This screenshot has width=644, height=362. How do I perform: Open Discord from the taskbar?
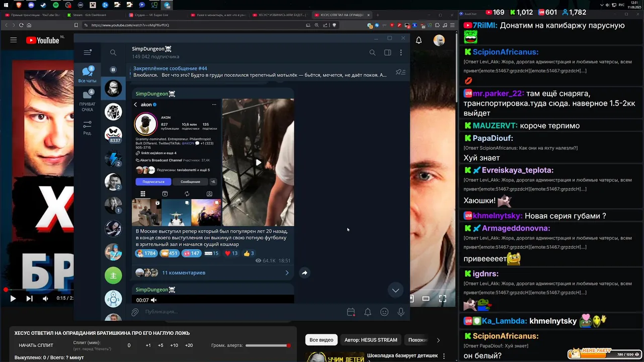click(31, 5)
